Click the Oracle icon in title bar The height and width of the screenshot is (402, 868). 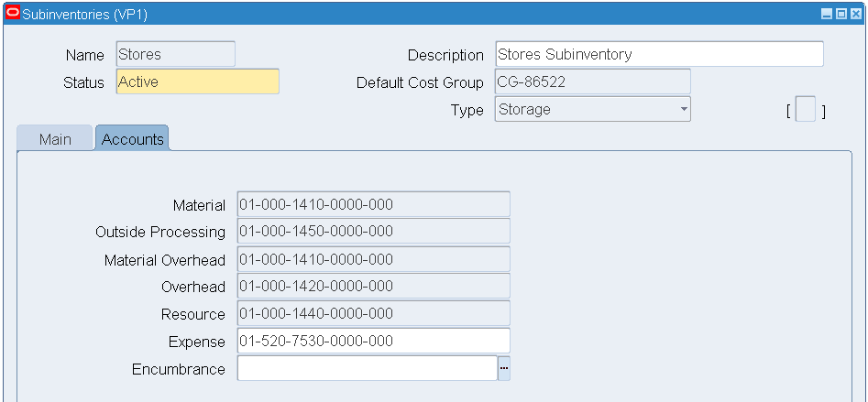point(12,13)
